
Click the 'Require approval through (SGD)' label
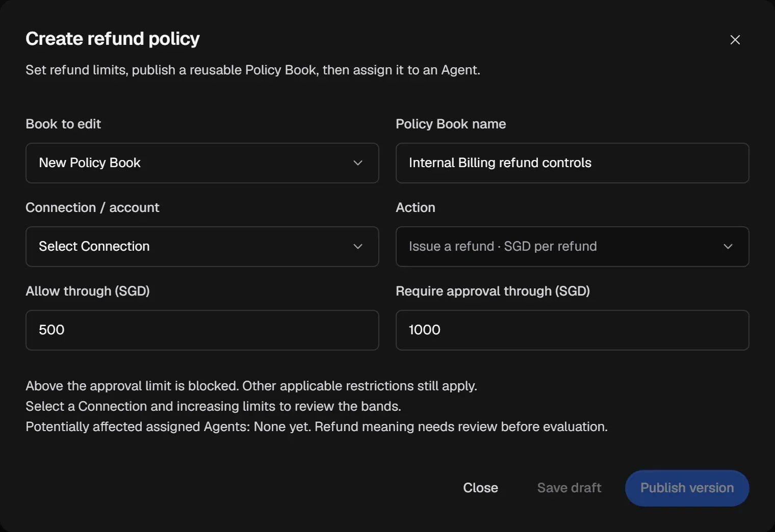(493, 291)
